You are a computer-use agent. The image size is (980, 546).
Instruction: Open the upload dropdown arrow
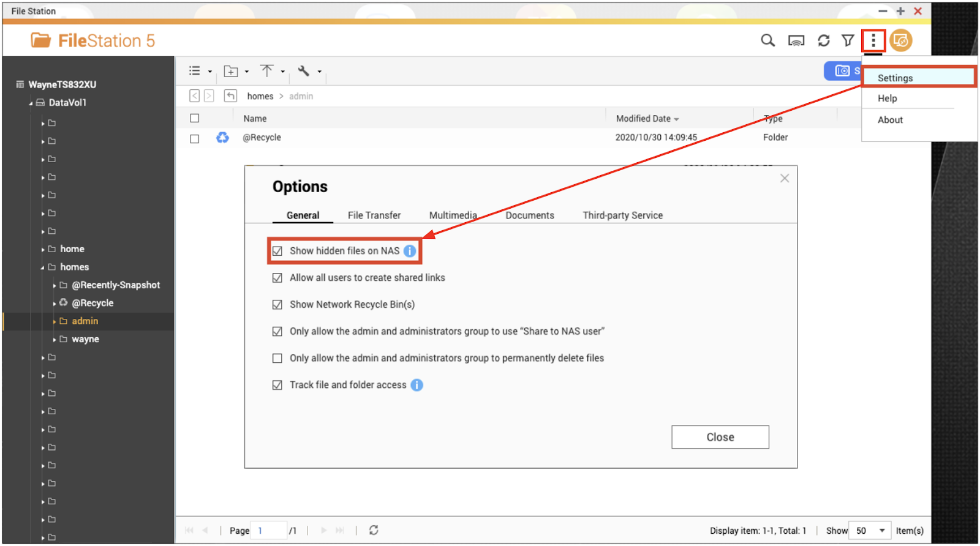tap(283, 72)
